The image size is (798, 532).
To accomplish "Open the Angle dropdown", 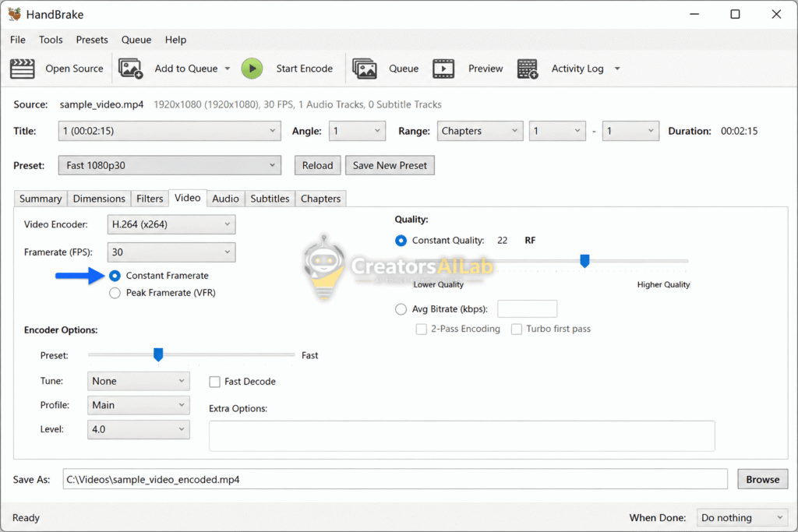I will (x=357, y=131).
